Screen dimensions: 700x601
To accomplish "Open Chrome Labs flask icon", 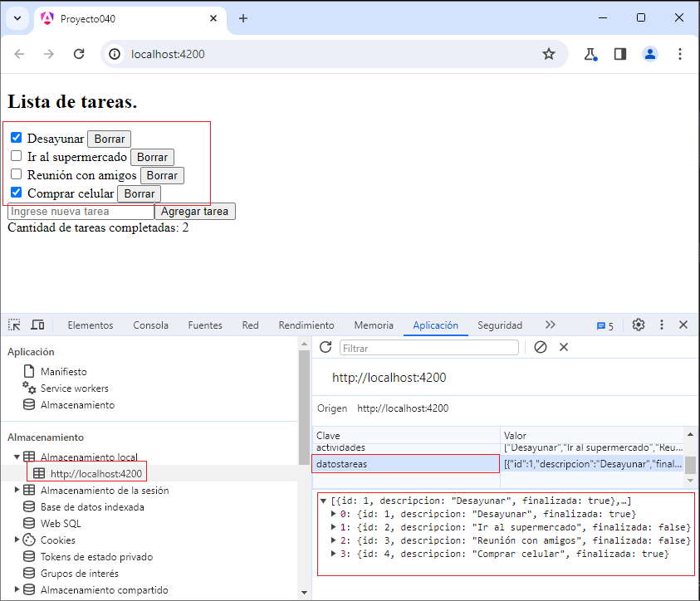I will (590, 54).
